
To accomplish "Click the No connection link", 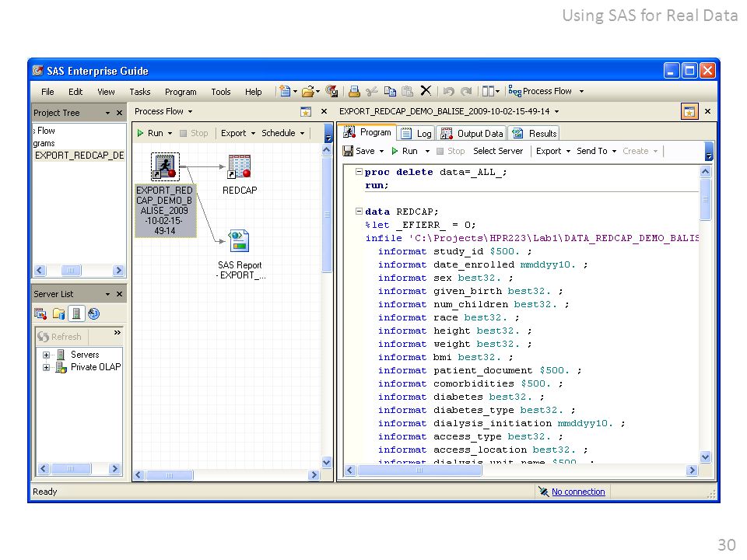I will [578, 492].
